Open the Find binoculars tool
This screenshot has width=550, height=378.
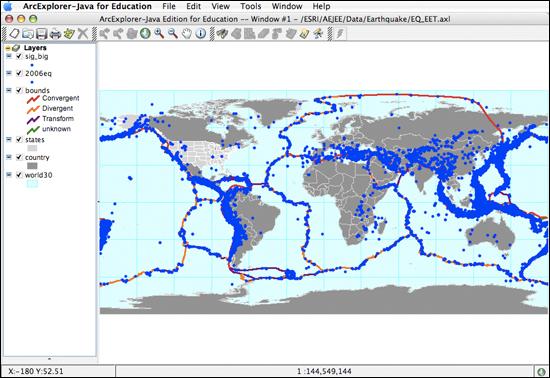coord(222,34)
